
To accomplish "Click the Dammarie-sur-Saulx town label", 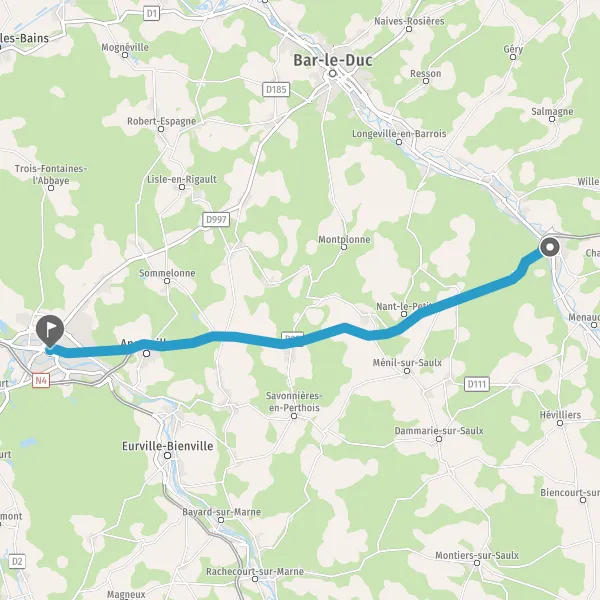I will [x=439, y=431].
